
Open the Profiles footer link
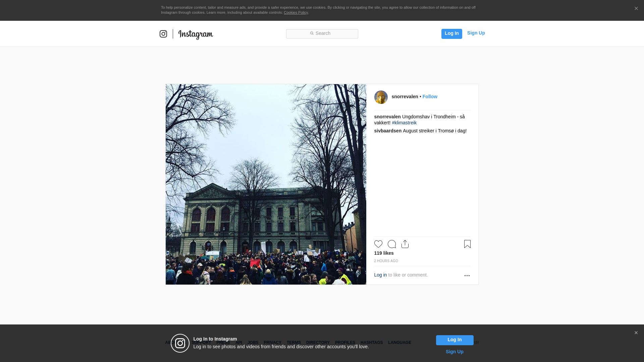[x=345, y=343]
